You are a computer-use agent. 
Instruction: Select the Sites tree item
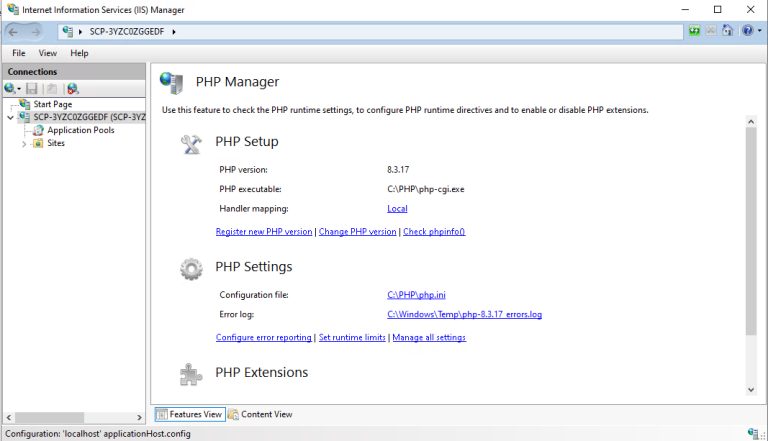point(56,143)
